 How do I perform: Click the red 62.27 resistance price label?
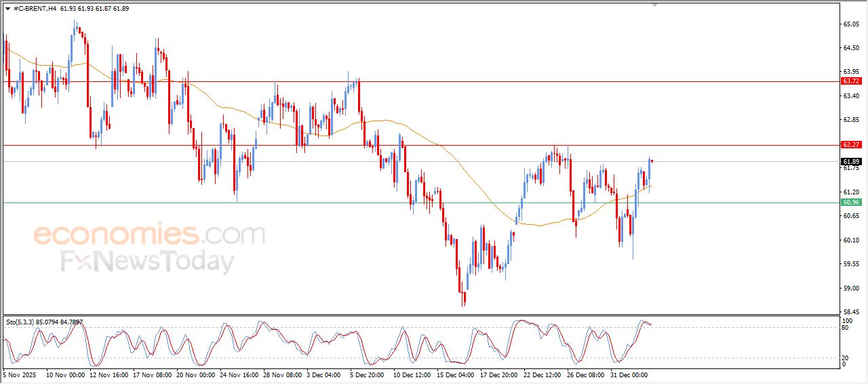tap(851, 145)
